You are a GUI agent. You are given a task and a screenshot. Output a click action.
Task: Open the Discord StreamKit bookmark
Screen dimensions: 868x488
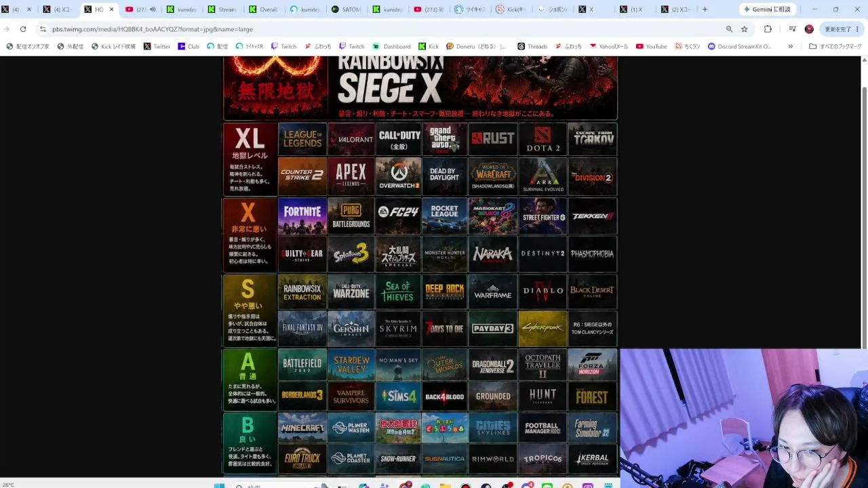point(740,47)
